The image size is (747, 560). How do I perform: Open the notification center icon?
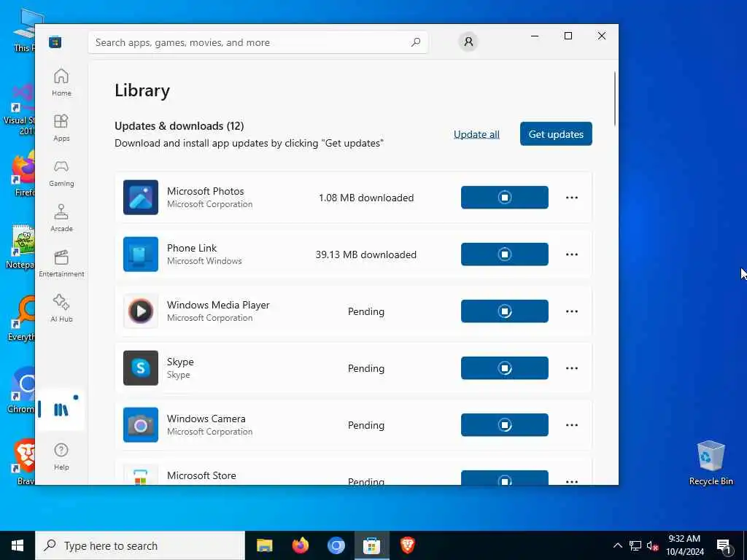point(724,545)
